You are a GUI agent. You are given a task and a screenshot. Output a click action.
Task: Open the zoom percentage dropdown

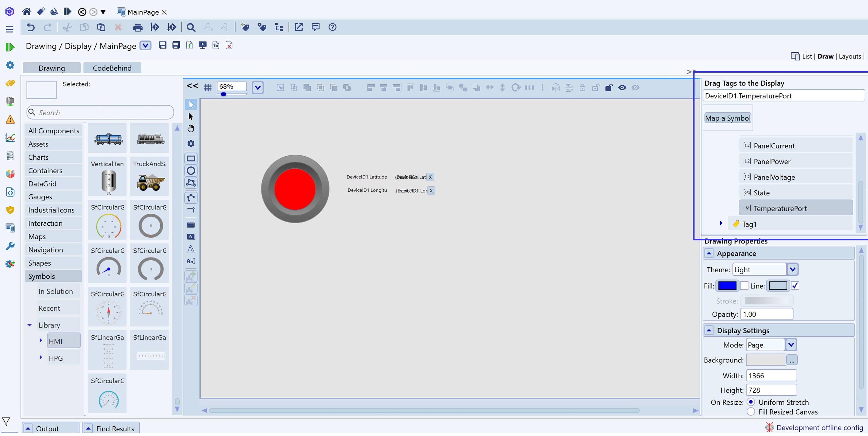click(257, 88)
